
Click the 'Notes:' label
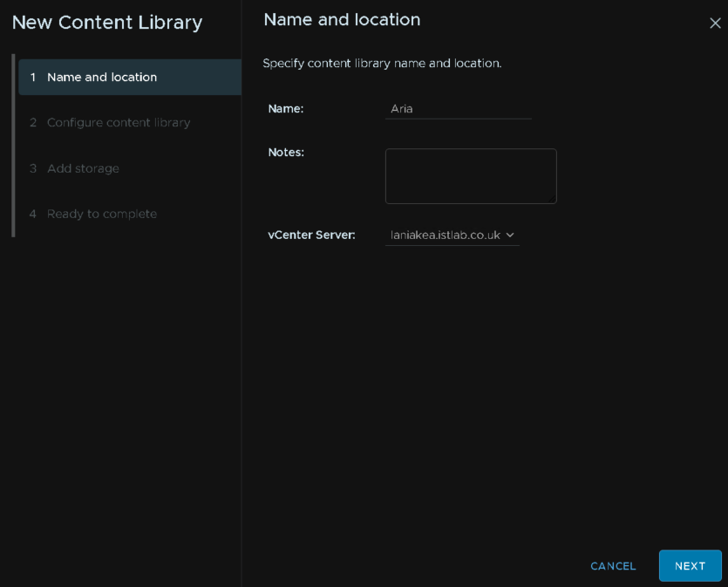point(286,153)
